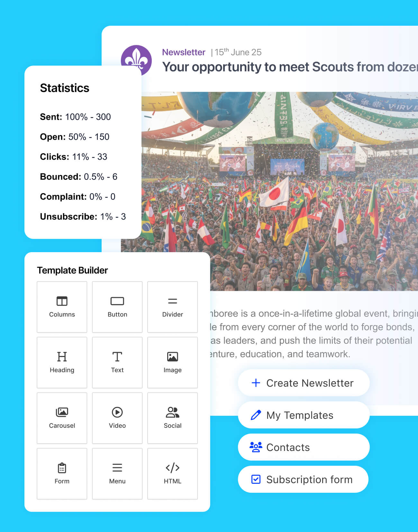Viewport: 418px width, 532px height.
Task: Insert an HTML code block
Action: (173, 474)
